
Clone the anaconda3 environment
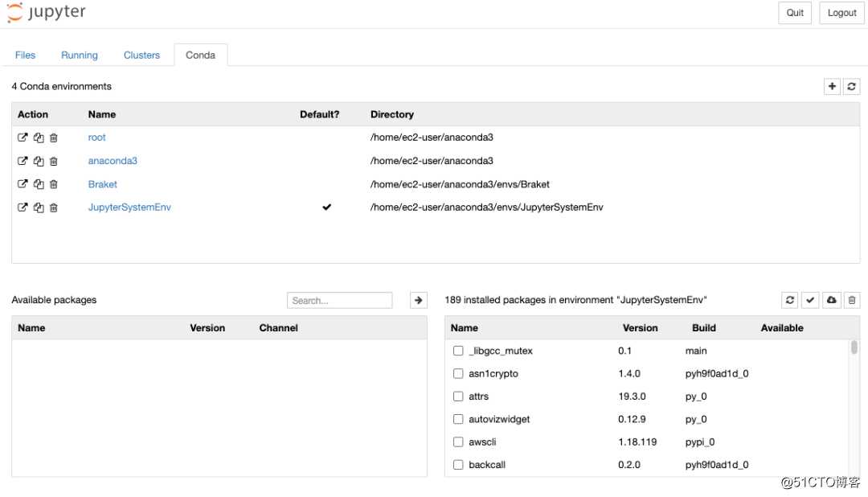tap(39, 161)
